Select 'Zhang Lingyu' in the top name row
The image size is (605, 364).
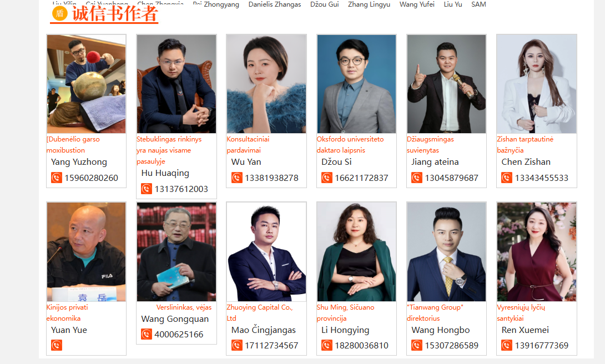pos(369,4)
